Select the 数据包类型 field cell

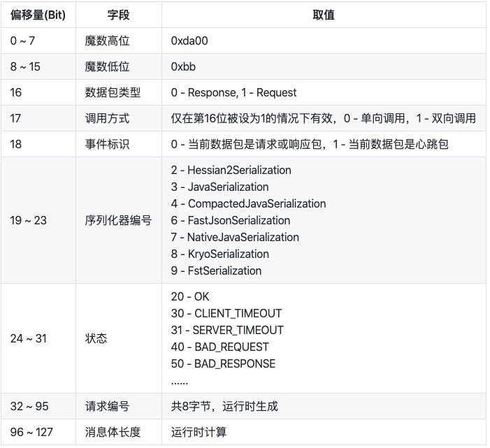pos(112,92)
